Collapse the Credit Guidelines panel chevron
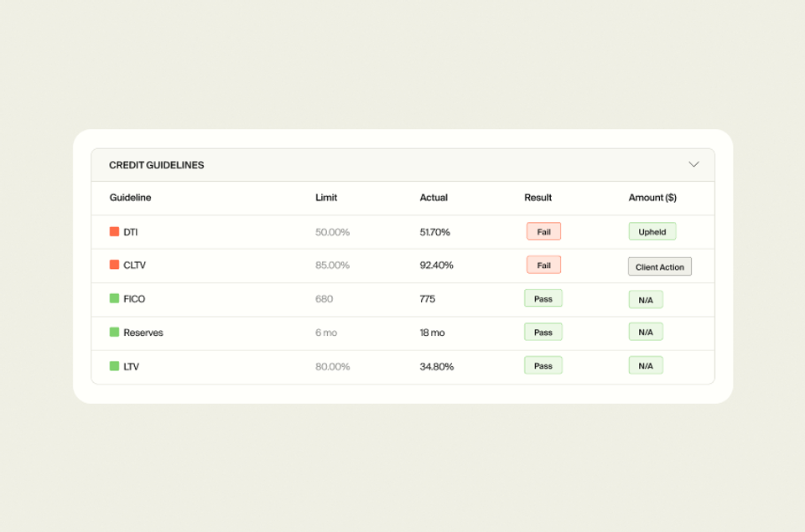805x532 pixels. pos(693,164)
